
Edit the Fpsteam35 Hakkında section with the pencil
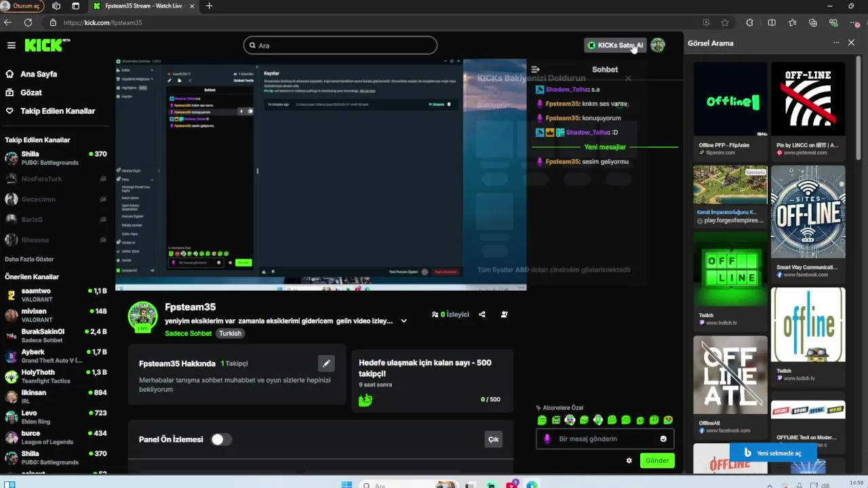pos(326,363)
